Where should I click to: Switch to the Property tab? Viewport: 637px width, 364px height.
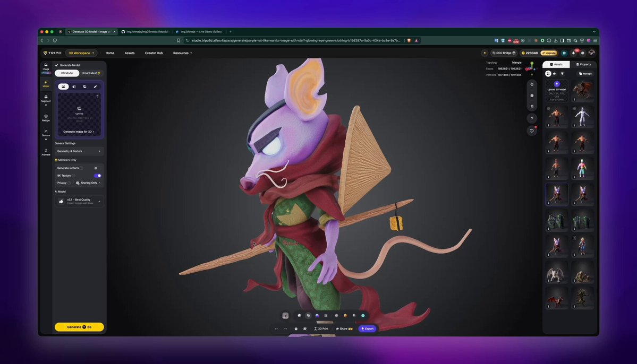(x=583, y=64)
